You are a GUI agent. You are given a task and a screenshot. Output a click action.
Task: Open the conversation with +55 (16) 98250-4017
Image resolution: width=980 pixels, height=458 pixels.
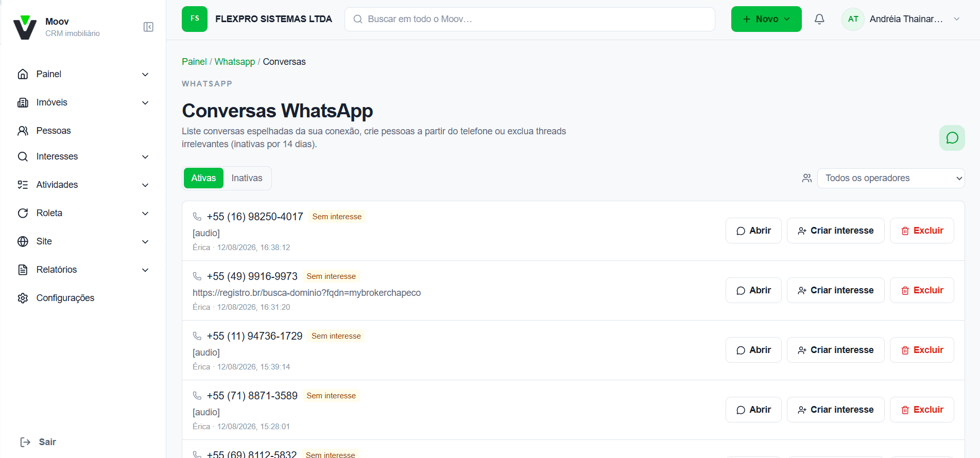753,231
